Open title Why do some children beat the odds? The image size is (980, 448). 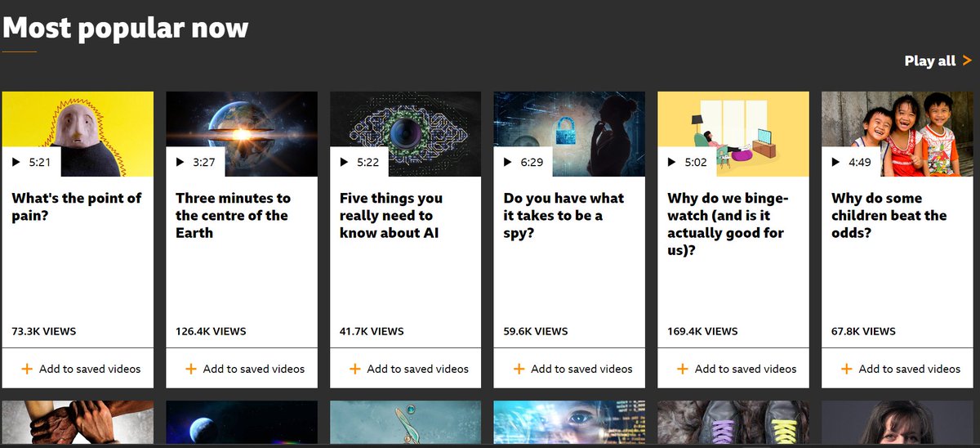[x=889, y=215]
